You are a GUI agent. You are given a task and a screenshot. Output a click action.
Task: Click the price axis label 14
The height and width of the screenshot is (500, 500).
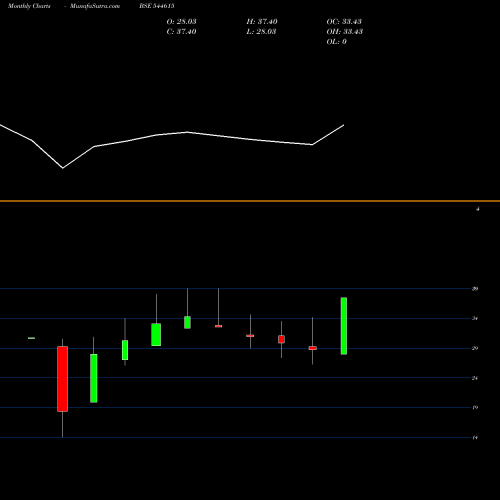pyautogui.click(x=475, y=438)
